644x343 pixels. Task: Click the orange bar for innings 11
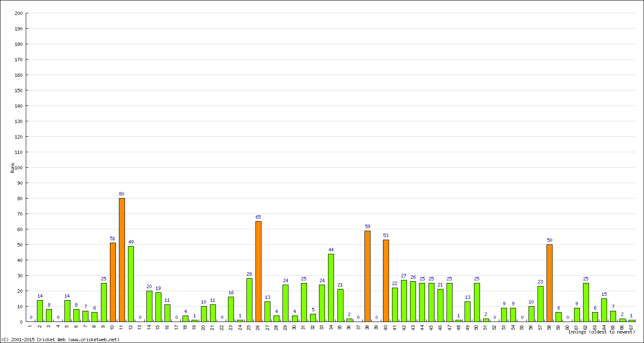pyautogui.click(x=122, y=260)
